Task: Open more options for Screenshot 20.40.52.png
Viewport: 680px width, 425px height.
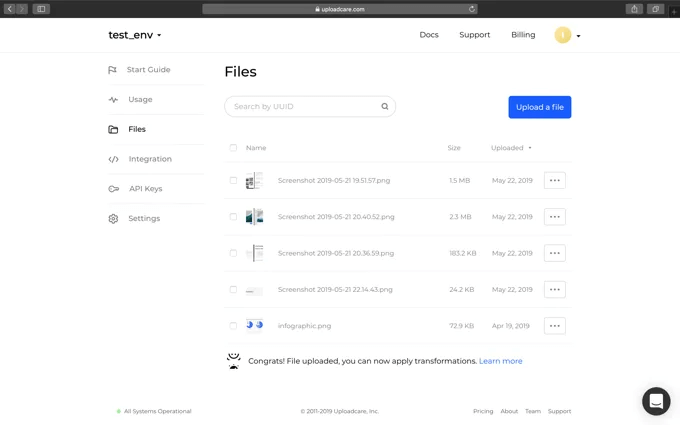Action: pyautogui.click(x=555, y=217)
